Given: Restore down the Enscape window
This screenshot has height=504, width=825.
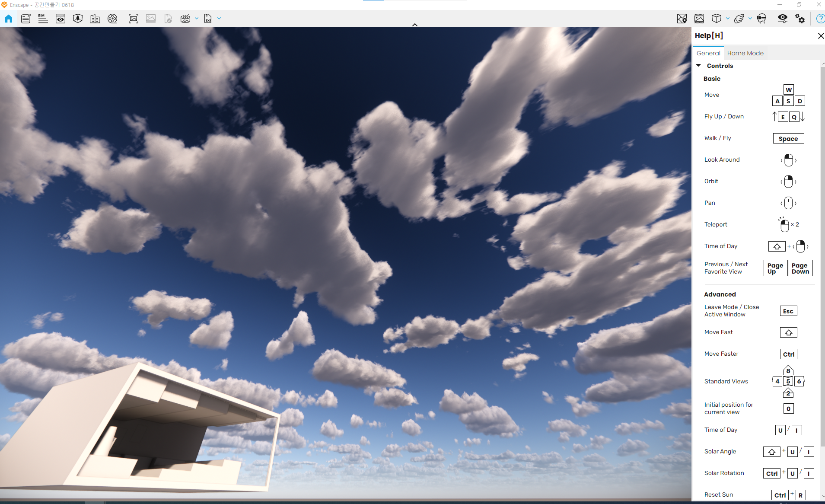Looking at the screenshot, I should click(x=799, y=5).
